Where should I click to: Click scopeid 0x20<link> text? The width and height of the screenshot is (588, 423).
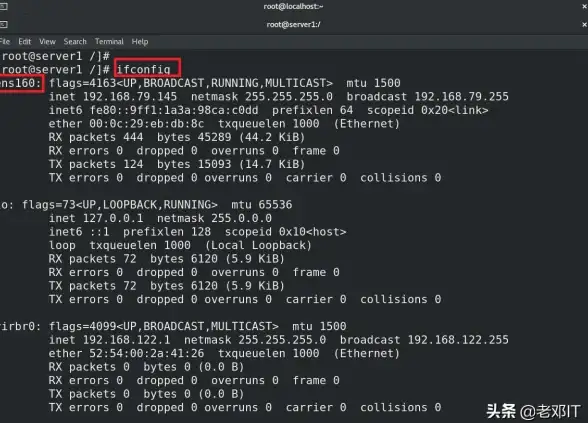(428, 110)
